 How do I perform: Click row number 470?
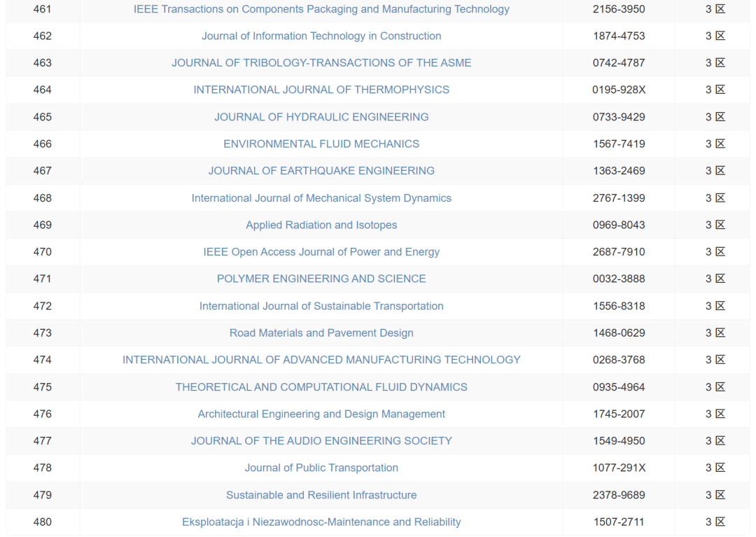(43, 252)
